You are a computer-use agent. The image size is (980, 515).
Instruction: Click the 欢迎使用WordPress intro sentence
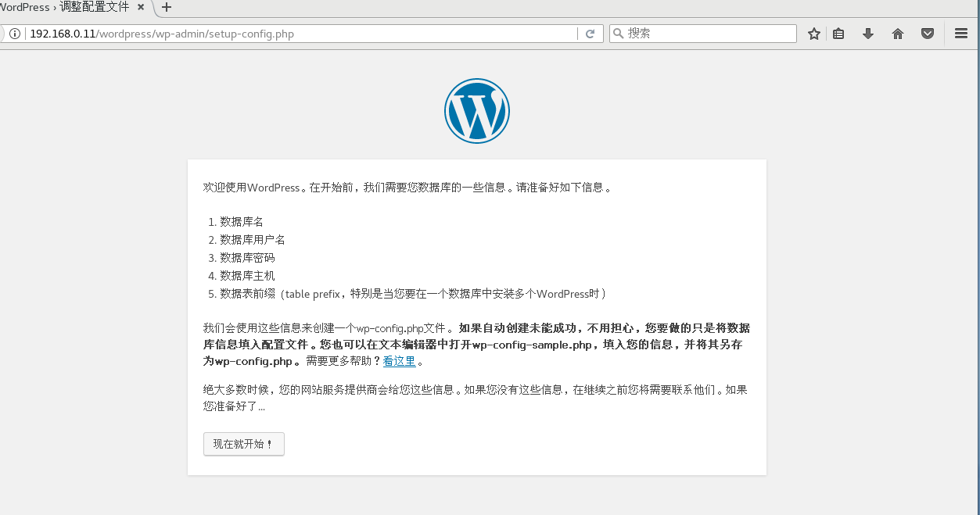pyautogui.click(x=406, y=188)
